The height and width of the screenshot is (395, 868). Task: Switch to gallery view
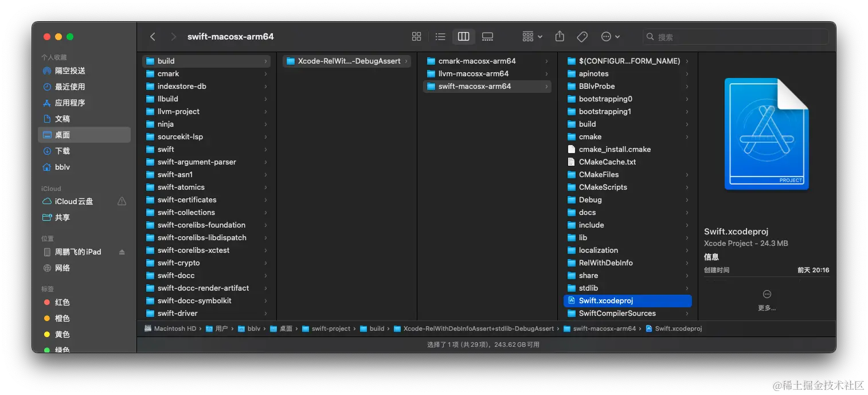[487, 37]
